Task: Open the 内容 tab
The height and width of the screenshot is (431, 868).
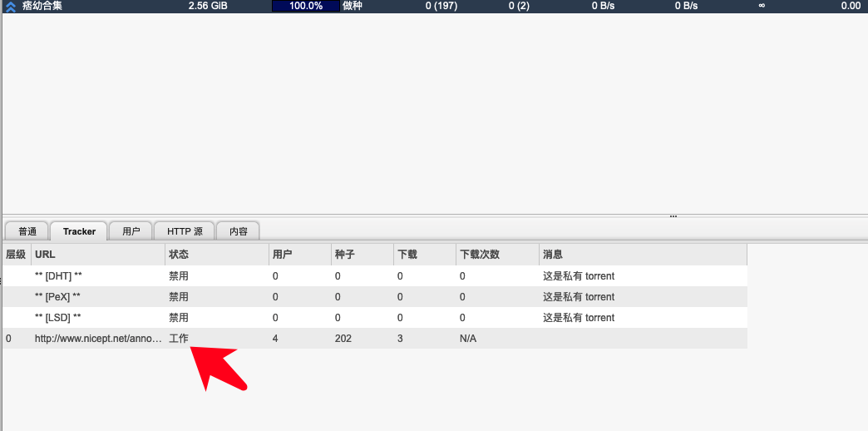Action: point(238,231)
